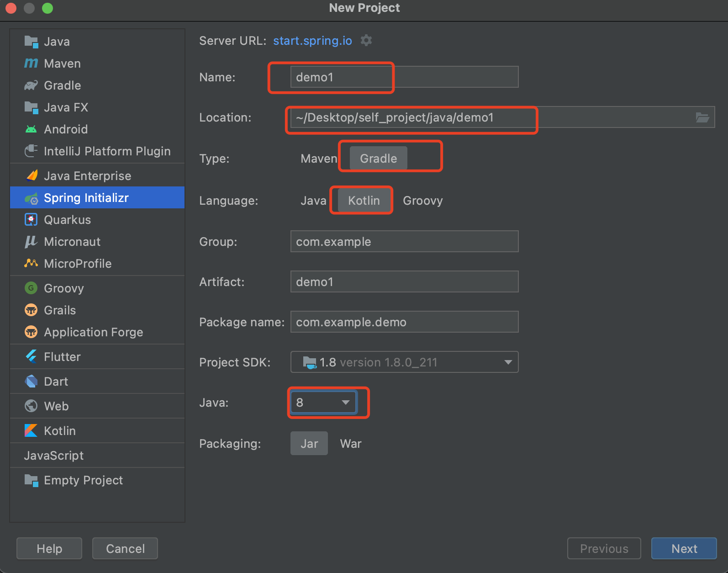Open the start.spring.io link
The height and width of the screenshot is (573, 728).
coord(312,41)
